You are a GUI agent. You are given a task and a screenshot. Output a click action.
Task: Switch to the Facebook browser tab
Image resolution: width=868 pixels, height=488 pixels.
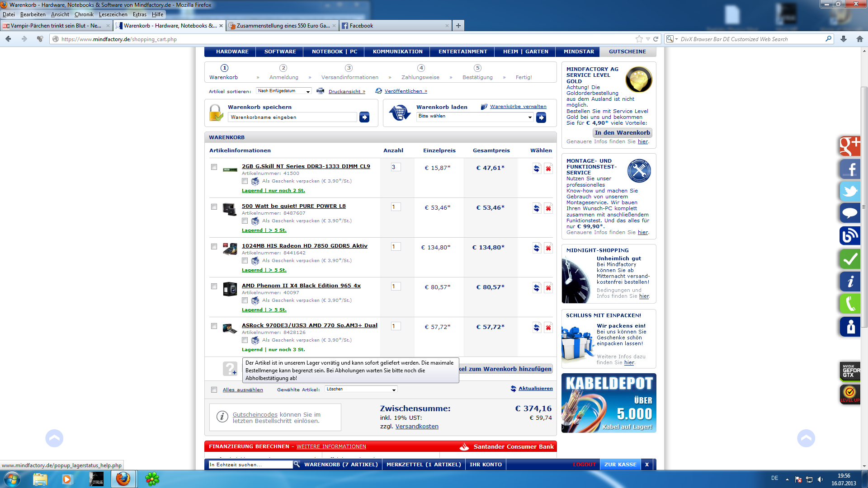396,26
